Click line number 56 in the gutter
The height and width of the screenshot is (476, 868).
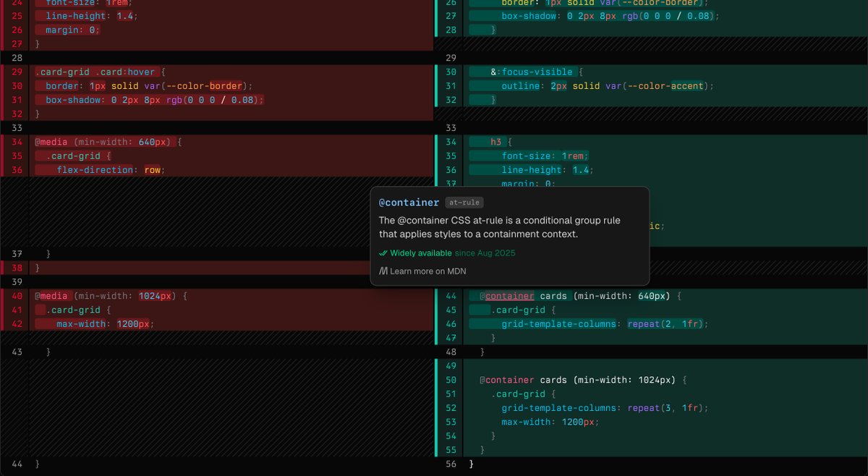tap(451, 464)
